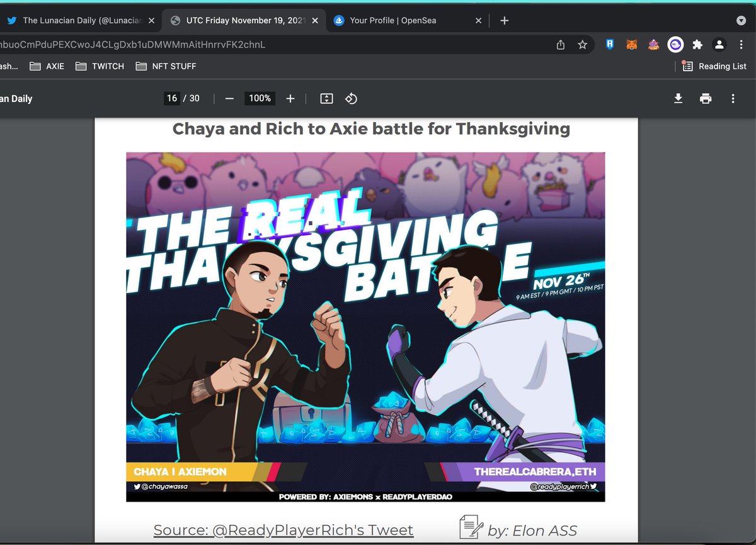The image size is (756, 545).
Task: Click the 'by: Elon ASS' author text
Action: (532, 531)
